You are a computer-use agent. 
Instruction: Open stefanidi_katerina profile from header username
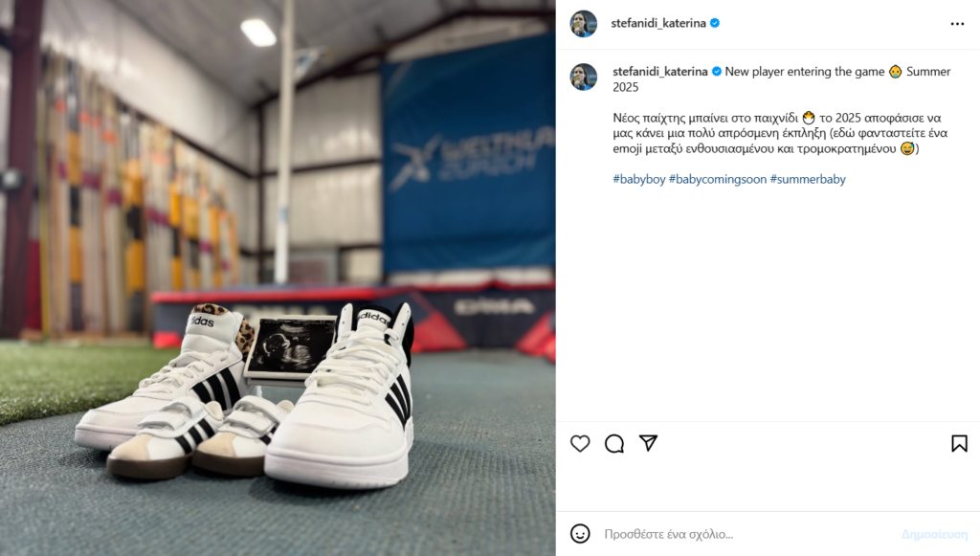pos(658,23)
